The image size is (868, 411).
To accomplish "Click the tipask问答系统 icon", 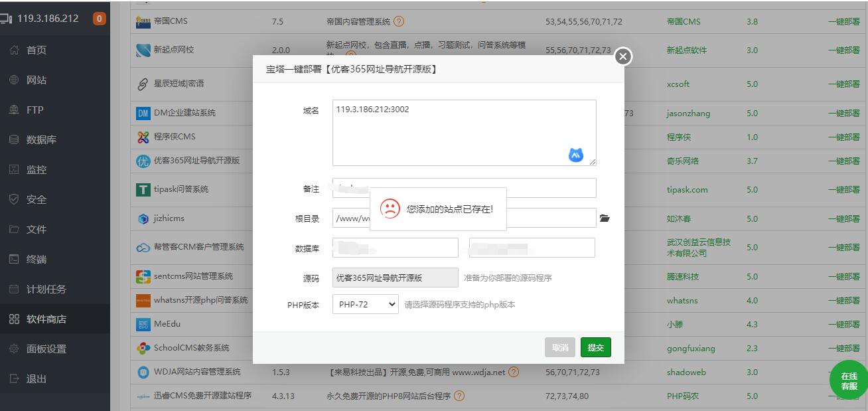I will [143, 189].
